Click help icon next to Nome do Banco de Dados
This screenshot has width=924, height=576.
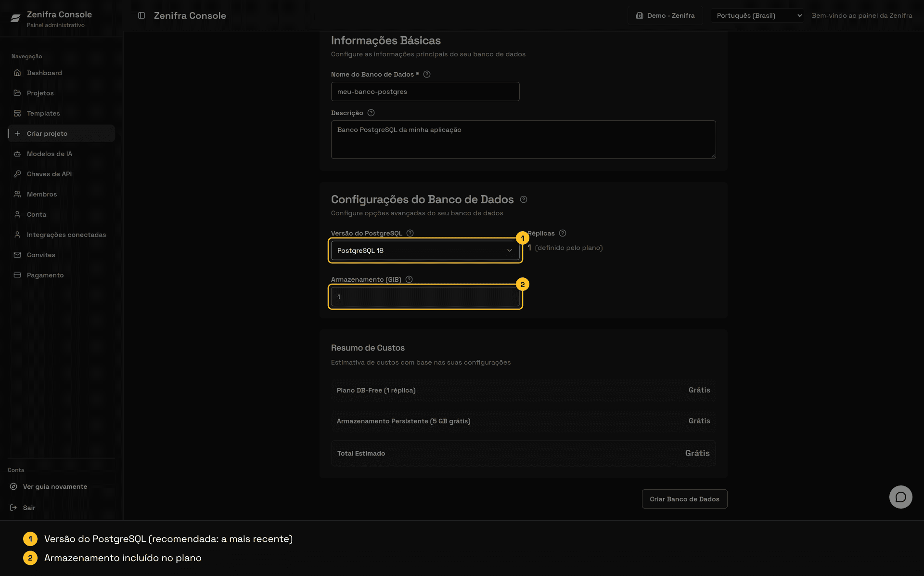click(427, 74)
